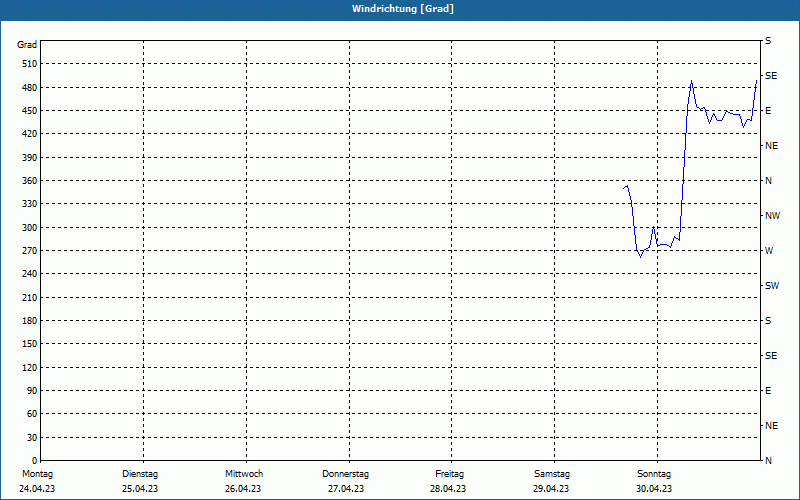Image resolution: width=800 pixels, height=500 pixels.
Task: Click the date 29.04.23
Action: click(x=551, y=489)
